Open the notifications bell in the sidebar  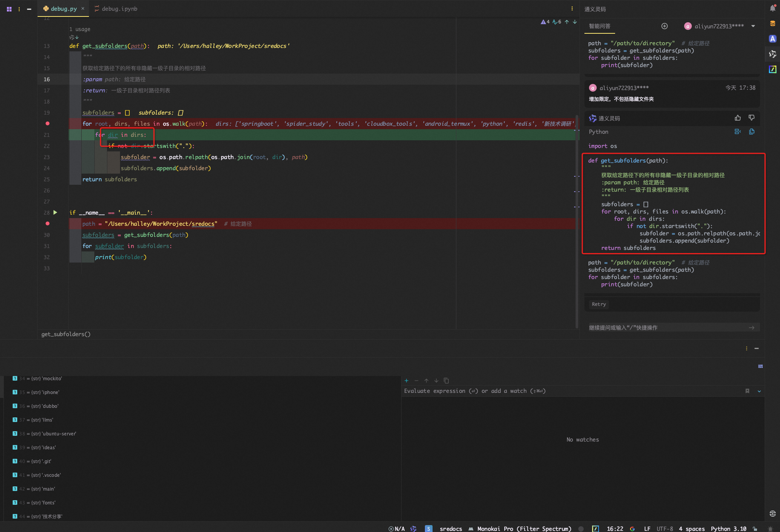(772, 8)
